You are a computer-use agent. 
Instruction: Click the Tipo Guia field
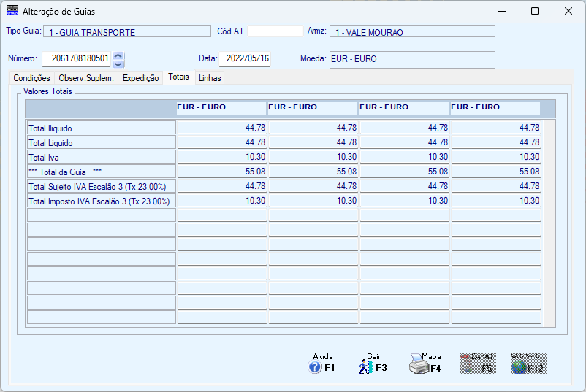pos(127,31)
